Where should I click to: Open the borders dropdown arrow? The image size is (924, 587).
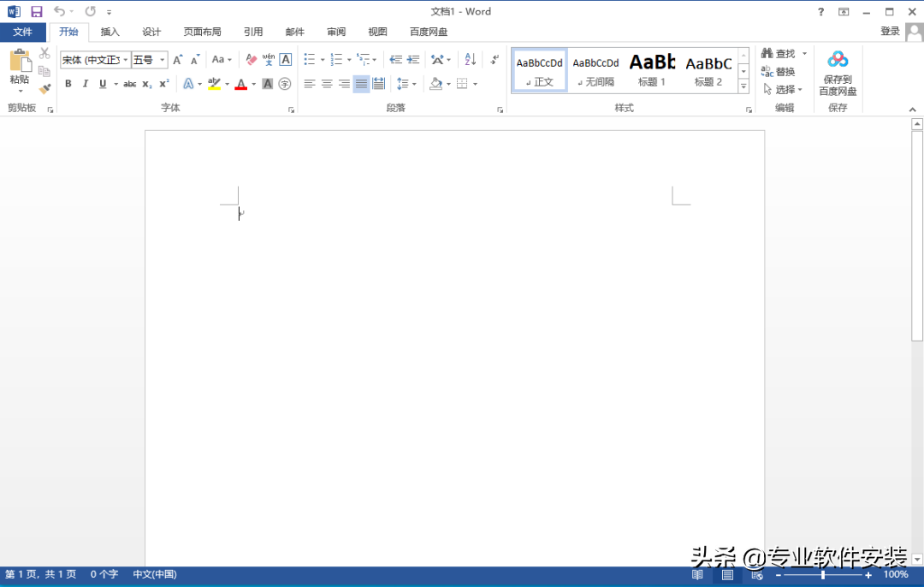coord(475,84)
